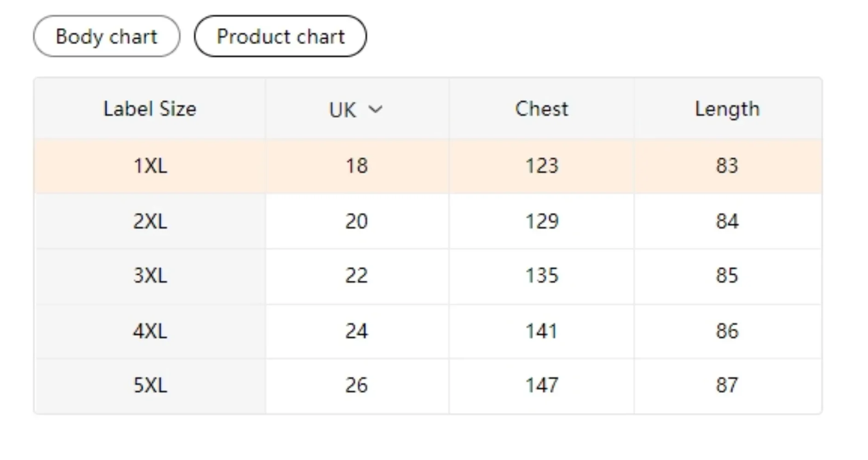Select the 2XL label cell

tap(150, 221)
